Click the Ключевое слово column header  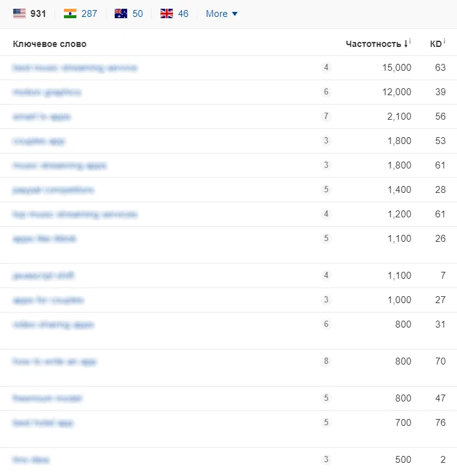point(50,44)
